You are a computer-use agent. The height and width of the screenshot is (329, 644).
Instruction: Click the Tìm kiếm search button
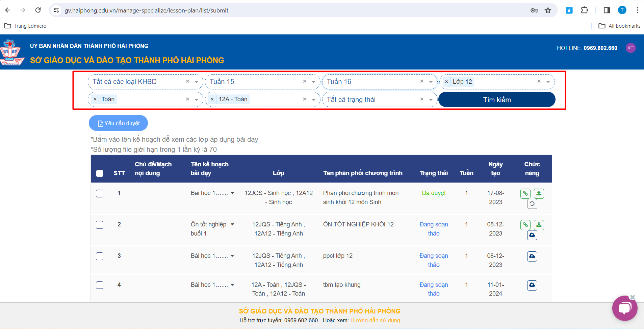click(496, 100)
